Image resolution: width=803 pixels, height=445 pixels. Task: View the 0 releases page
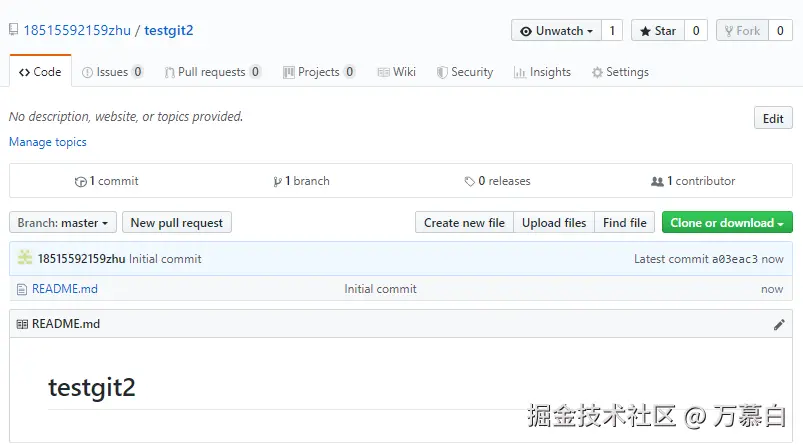(497, 181)
